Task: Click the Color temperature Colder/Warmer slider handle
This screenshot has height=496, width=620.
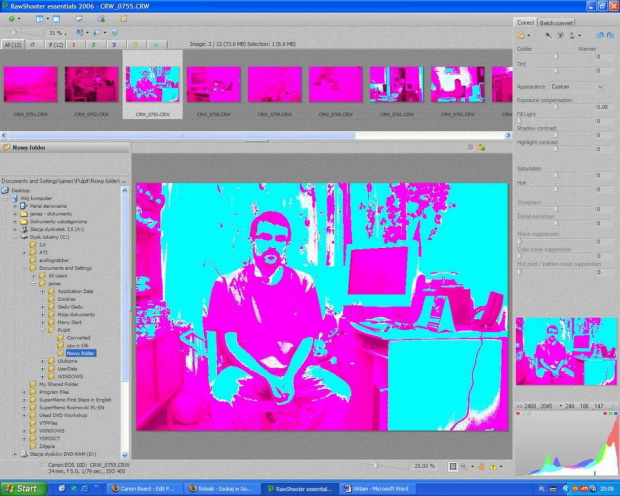Action: tap(556, 56)
